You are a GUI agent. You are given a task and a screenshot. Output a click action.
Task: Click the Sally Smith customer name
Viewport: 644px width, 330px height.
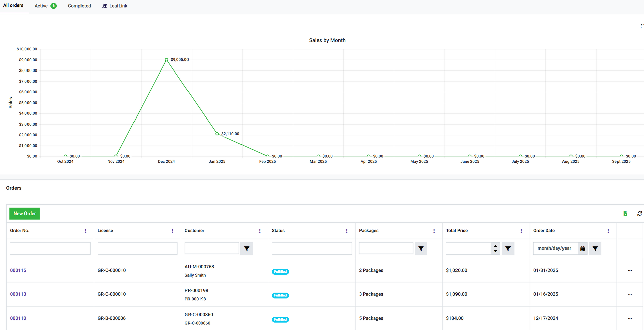click(x=195, y=275)
